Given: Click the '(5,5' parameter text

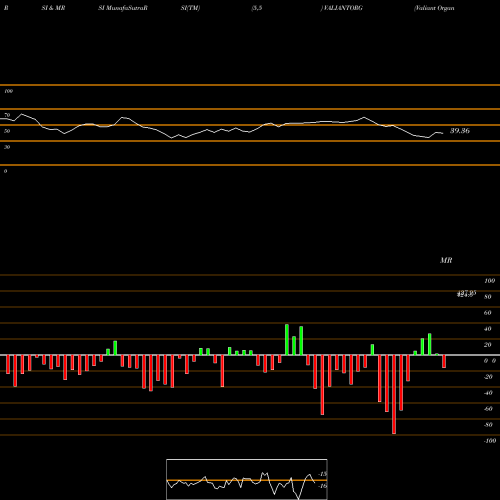Looking at the screenshot, I should (257, 8).
